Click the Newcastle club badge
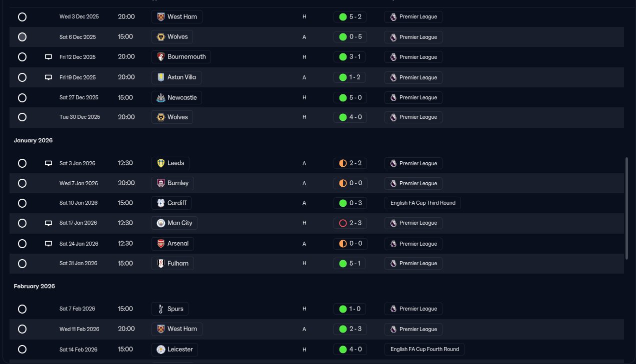This screenshot has height=364, width=636. [160, 98]
